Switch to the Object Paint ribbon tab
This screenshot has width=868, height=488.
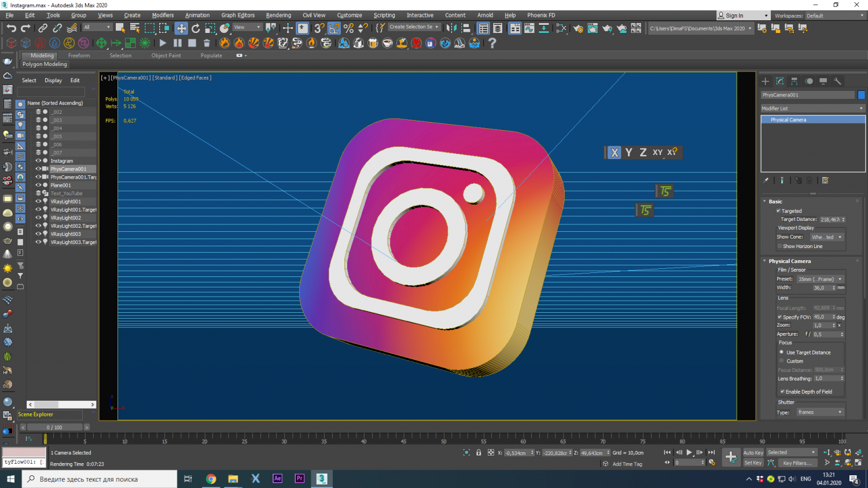166,56
